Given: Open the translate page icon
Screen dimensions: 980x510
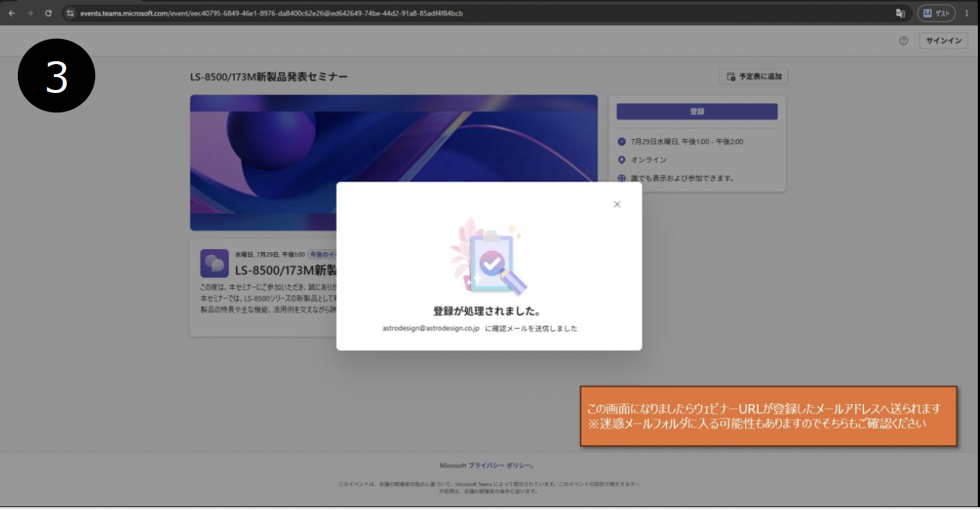Looking at the screenshot, I should click(900, 13).
